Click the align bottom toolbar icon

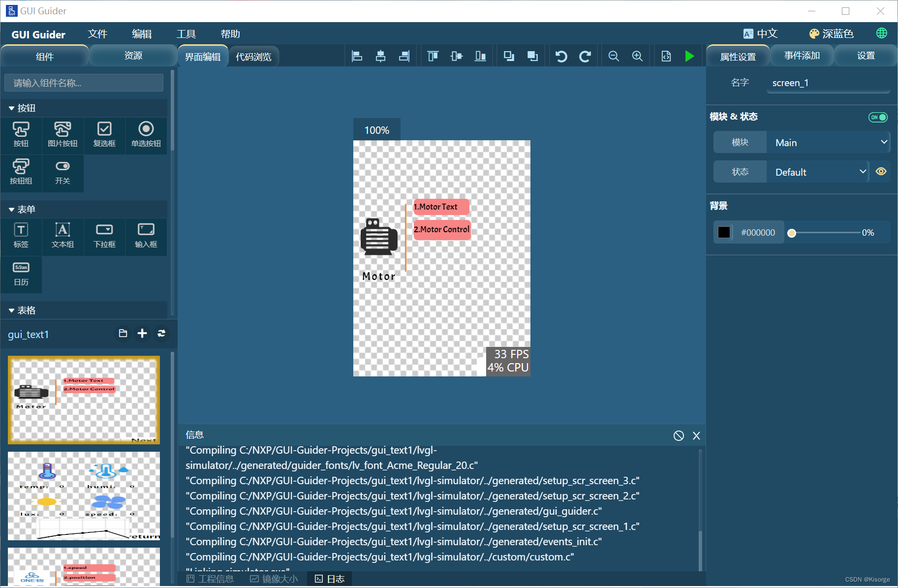pos(480,56)
